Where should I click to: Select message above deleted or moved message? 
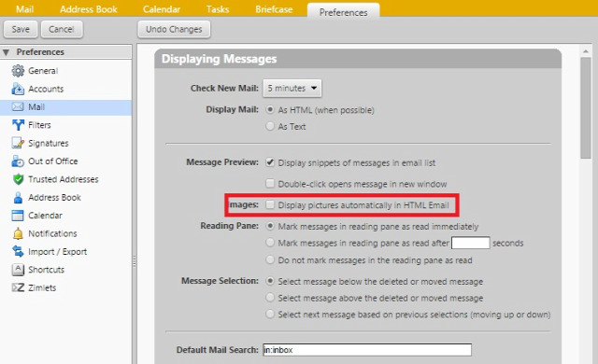270,298
